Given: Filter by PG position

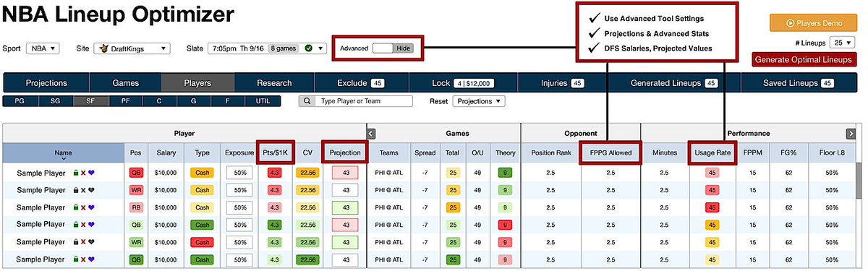Looking at the screenshot, I should click(x=20, y=101).
